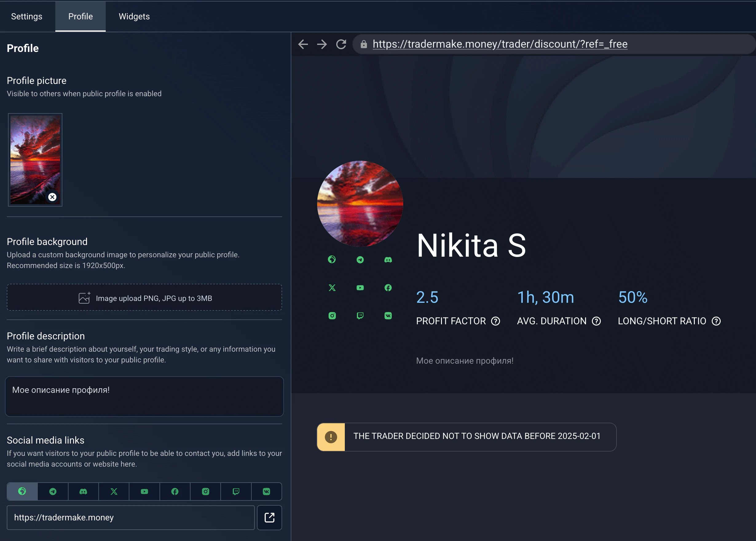The image size is (756, 541).
Task: Edit the profile description text box
Action: point(144,396)
